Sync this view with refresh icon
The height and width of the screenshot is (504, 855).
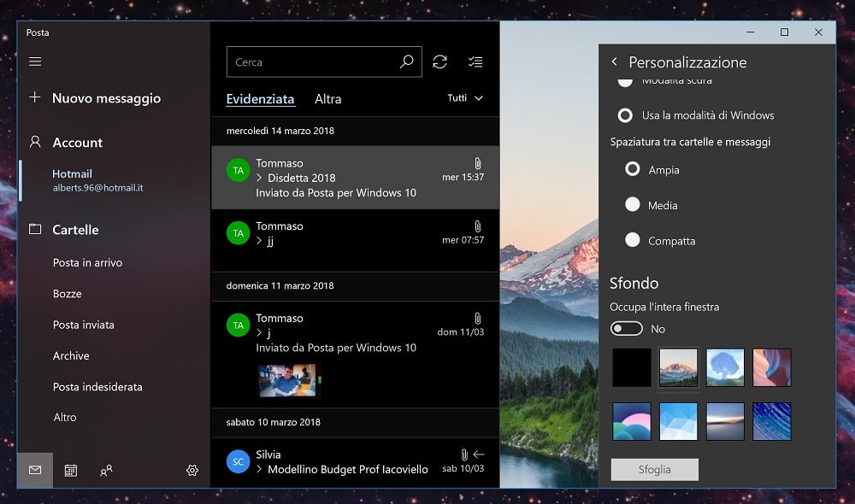440,62
